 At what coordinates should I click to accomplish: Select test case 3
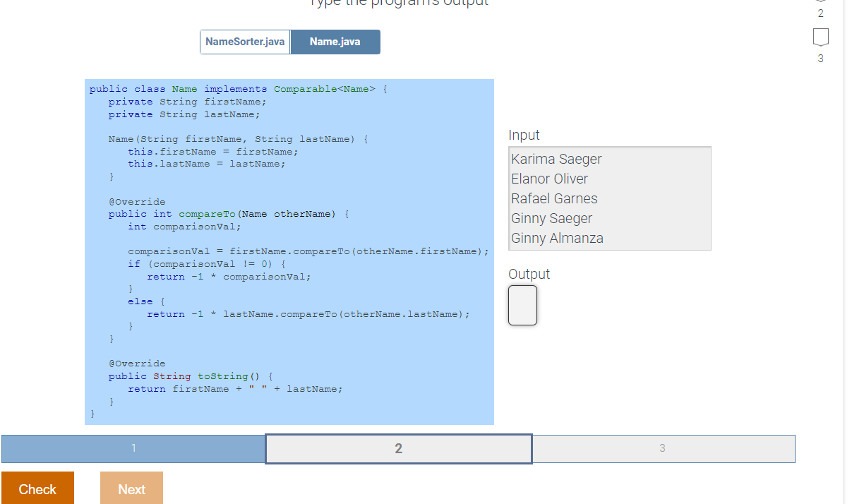click(x=663, y=448)
